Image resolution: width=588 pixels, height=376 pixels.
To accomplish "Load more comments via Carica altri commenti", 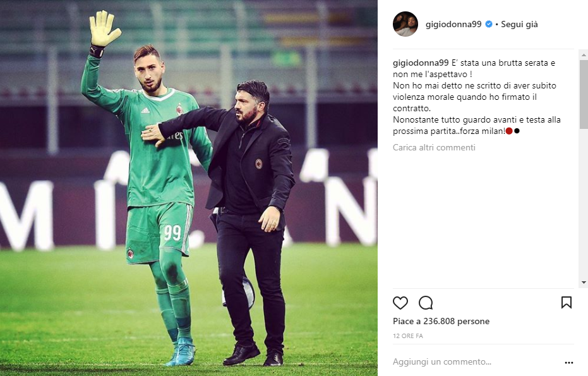I will pyautogui.click(x=434, y=147).
